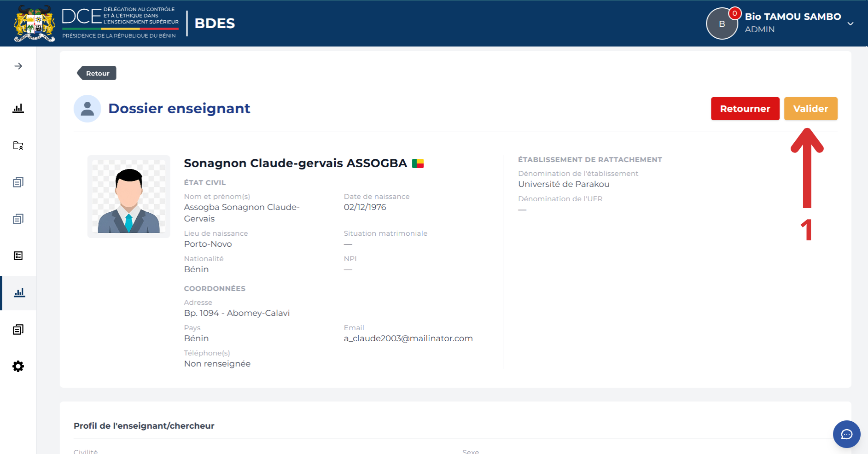This screenshot has width=868, height=454.
Task: Click the orange Valider button
Action: click(810, 109)
